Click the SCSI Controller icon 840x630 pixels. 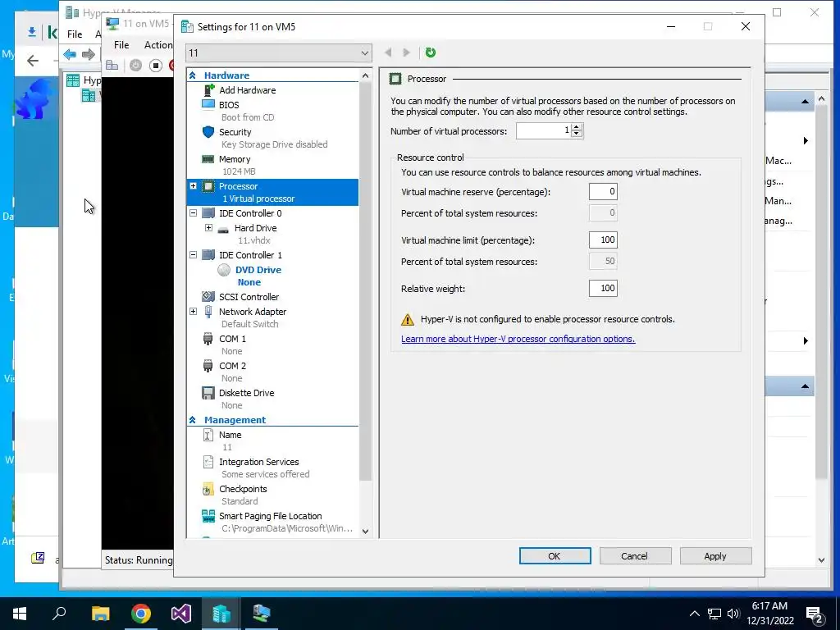208,296
